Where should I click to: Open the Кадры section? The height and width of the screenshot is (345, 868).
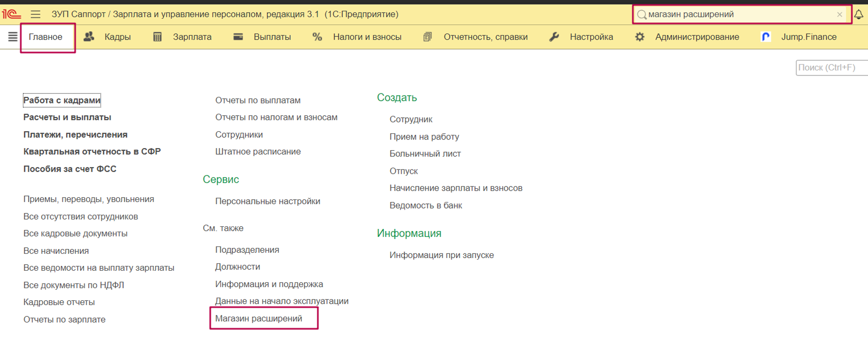pos(108,37)
